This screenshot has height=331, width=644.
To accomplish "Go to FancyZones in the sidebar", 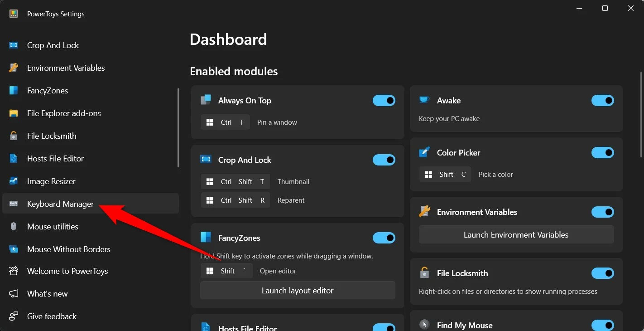I will point(91,91).
